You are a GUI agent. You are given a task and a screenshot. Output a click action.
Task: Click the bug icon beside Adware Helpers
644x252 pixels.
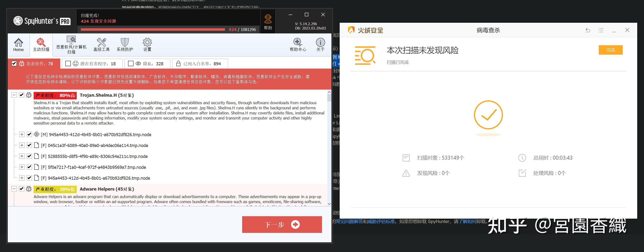point(29,189)
